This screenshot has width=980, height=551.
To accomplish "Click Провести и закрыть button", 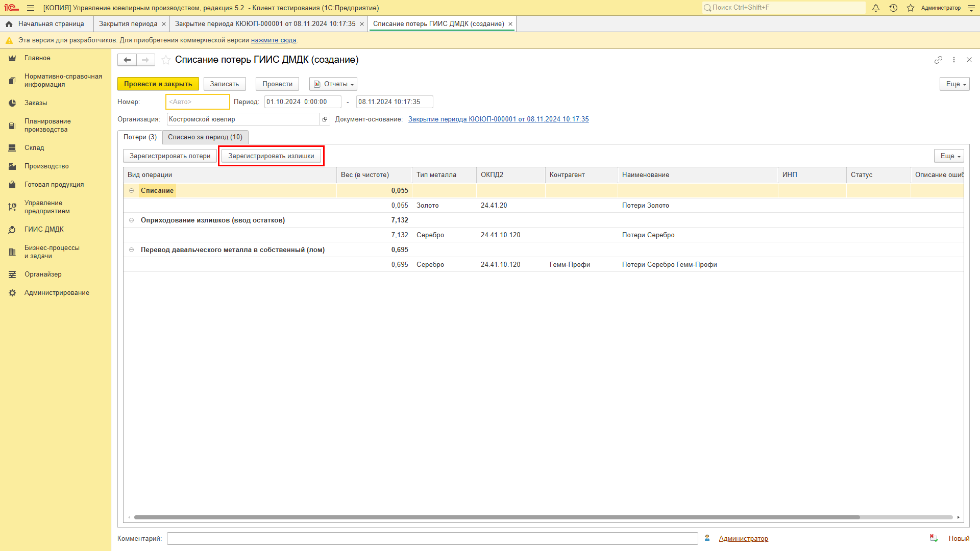I will pyautogui.click(x=158, y=84).
